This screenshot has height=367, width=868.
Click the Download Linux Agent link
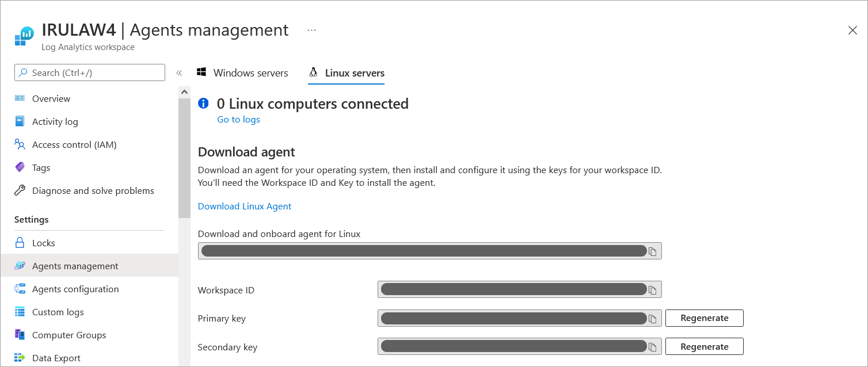click(x=245, y=207)
